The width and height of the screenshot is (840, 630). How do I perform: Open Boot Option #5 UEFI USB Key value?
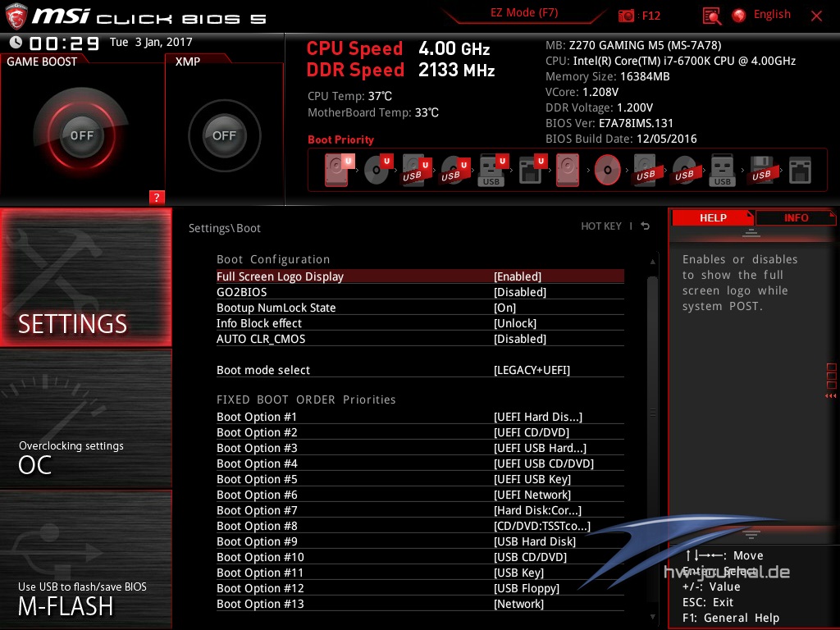[x=532, y=478]
